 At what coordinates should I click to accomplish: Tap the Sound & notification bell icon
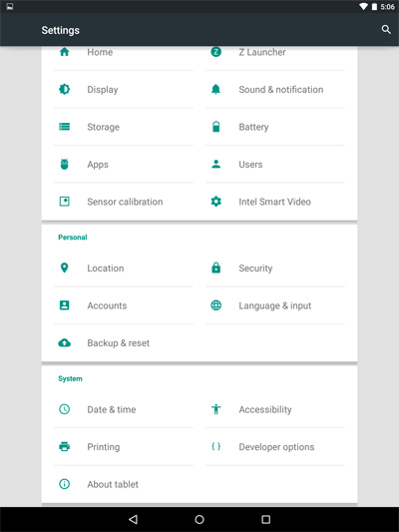click(x=215, y=89)
